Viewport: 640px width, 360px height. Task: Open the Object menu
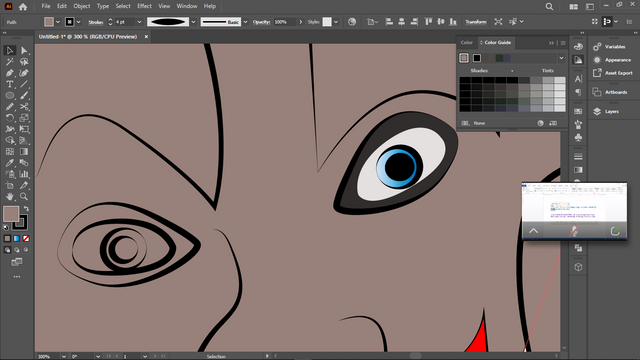click(x=82, y=6)
